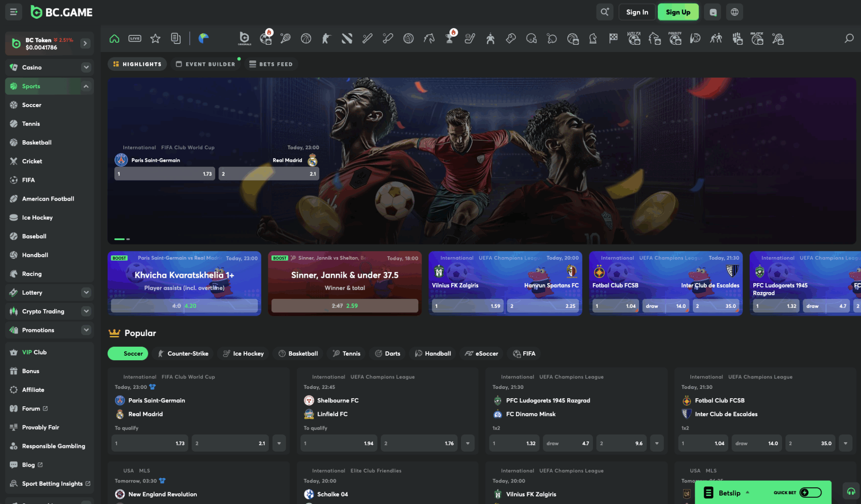This screenshot has height=504, width=861.
Task: Select Counter-Strike in Popular tabs
Action: [183, 353]
